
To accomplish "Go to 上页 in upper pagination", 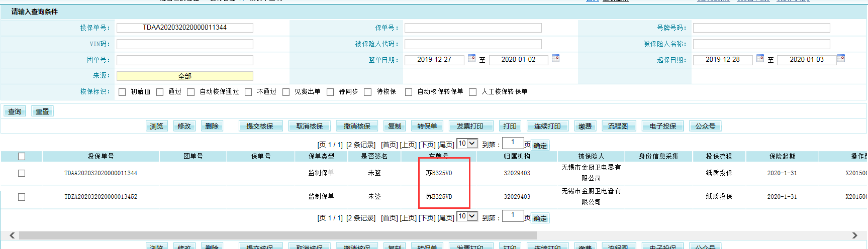I will point(408,145).
